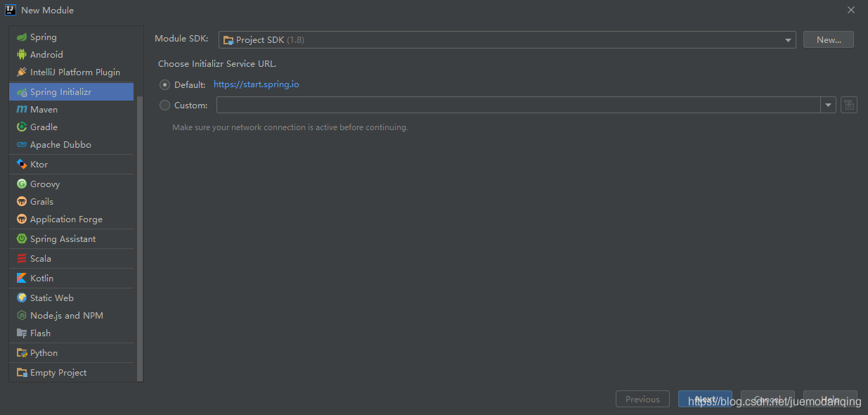Choose Static Web label
This screenshot has width=868, height=415.
pos(52,298)
